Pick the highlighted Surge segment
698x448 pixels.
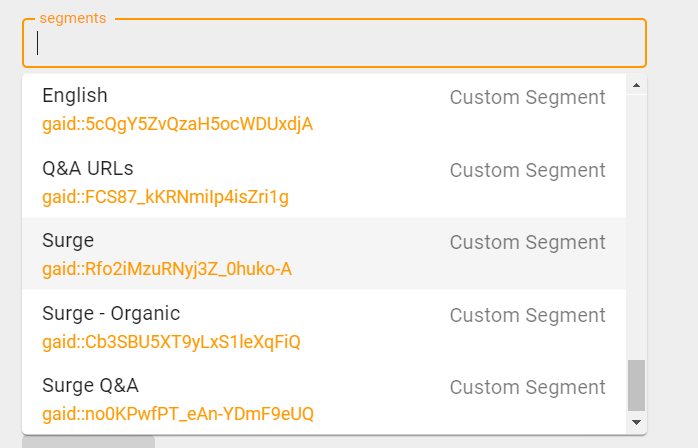[68, 241]
